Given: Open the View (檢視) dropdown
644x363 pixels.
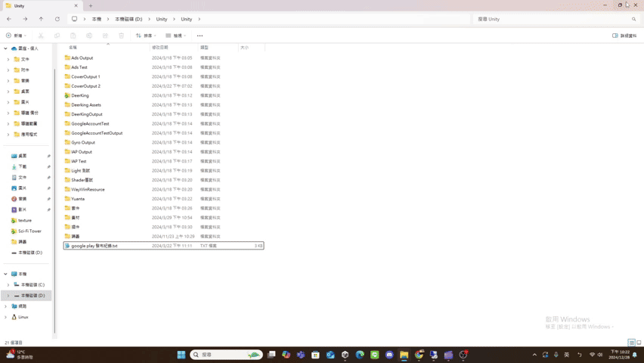Looking at the screenshot, I should (174, 36).
